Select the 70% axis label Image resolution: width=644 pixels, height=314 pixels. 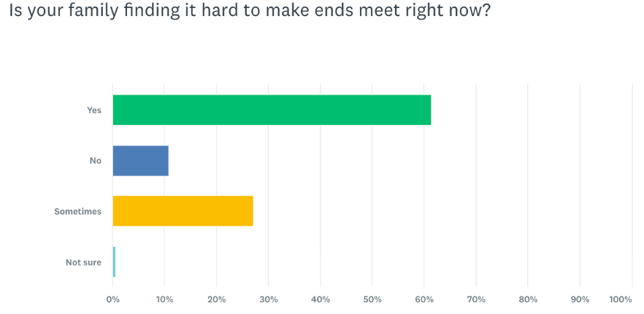pyautogui.click(x=476, y=299)
